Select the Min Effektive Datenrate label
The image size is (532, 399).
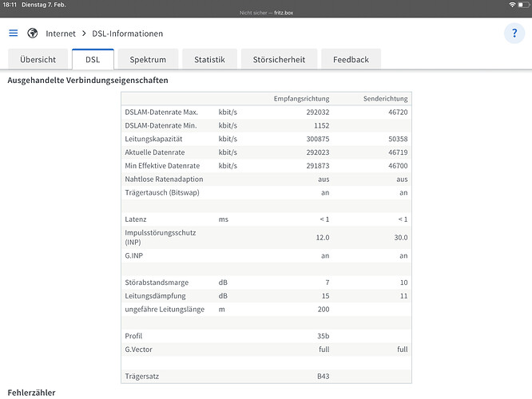tap(162, 166)
